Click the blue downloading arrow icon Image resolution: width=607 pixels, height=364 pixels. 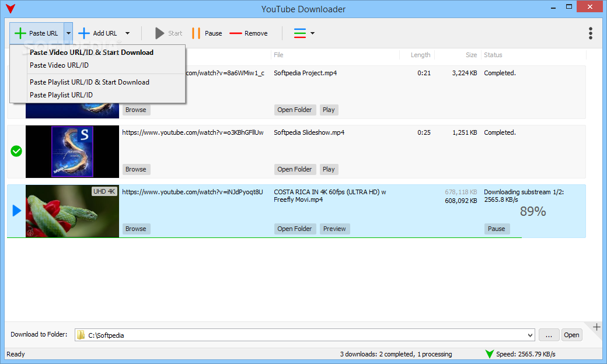click(x=17, y=211)
